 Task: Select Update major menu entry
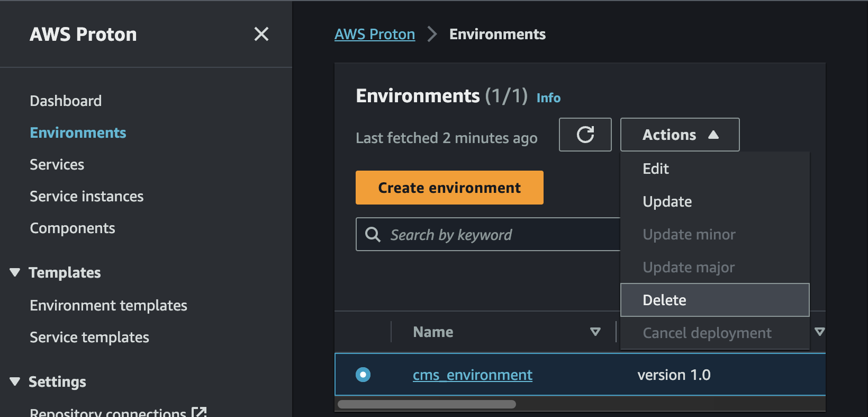[x=715, y=267]
